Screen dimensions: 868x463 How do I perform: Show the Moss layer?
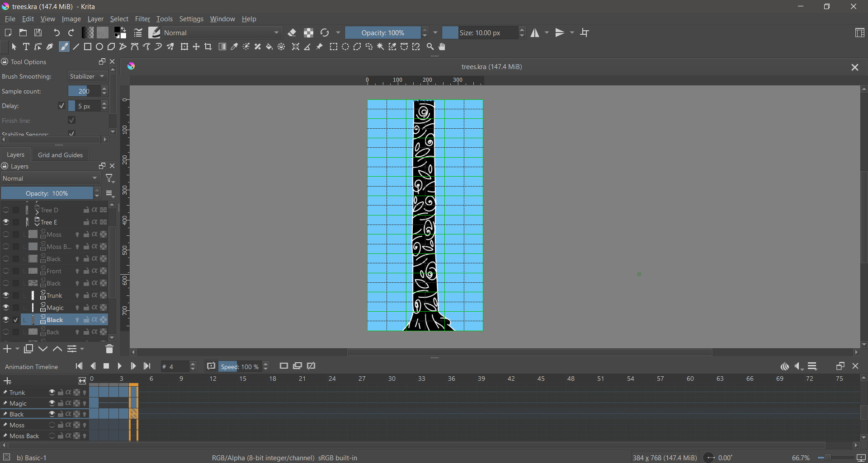[x=6, y=234]
